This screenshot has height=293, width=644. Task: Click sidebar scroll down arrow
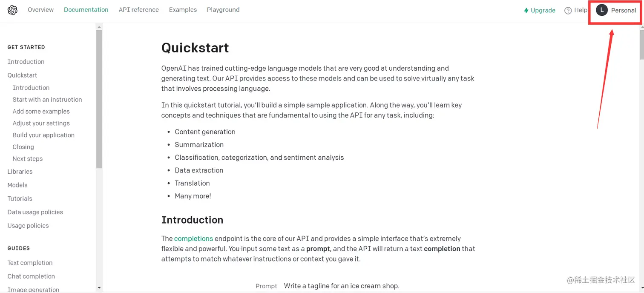click(x=99, y=288)
